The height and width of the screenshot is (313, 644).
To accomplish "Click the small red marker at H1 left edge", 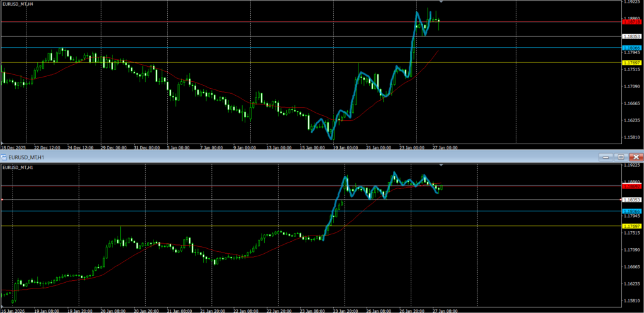I will coord(3,200).
